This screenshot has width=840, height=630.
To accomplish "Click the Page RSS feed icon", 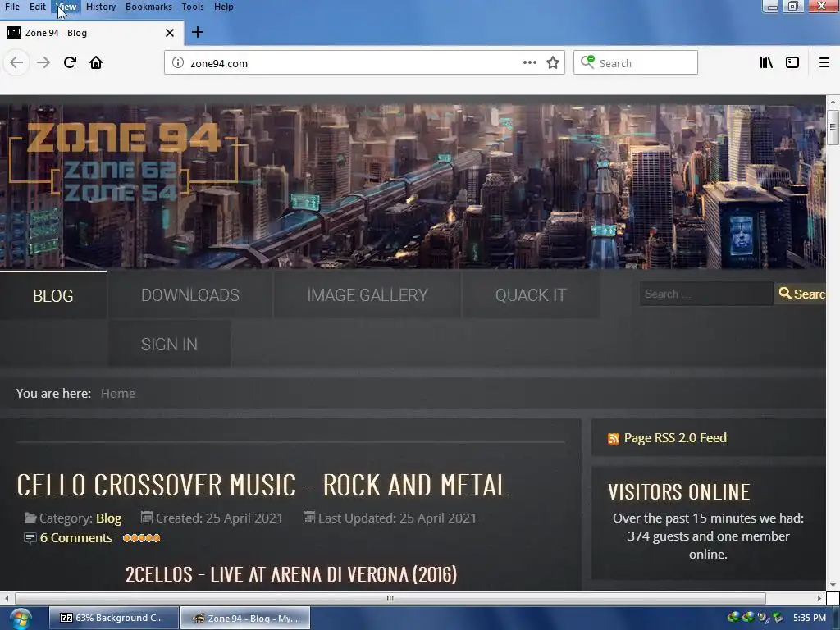I will 614,439.
